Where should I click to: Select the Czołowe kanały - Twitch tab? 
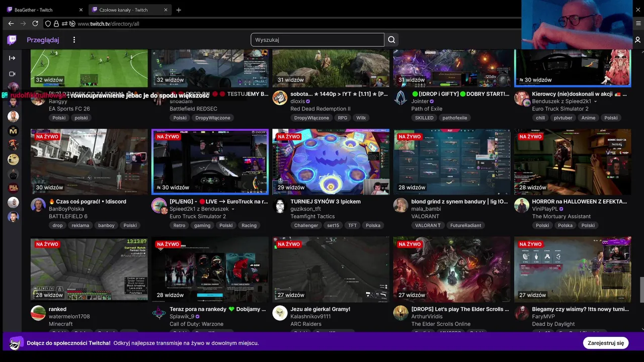(130, 10)
